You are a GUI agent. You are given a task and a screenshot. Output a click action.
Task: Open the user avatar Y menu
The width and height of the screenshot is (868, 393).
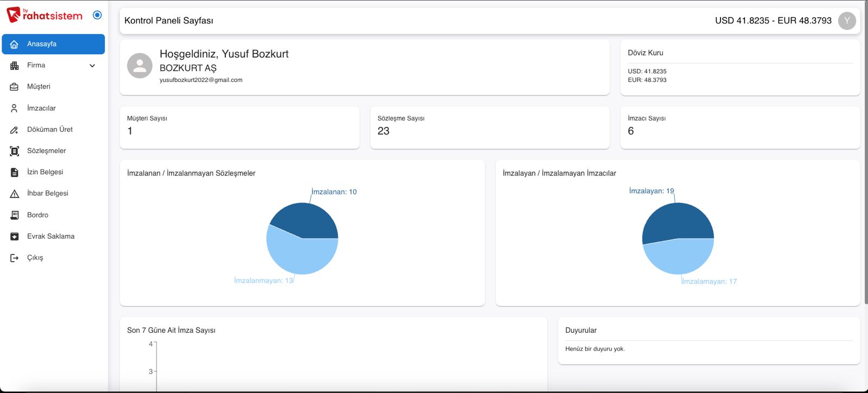click(846, 21)
